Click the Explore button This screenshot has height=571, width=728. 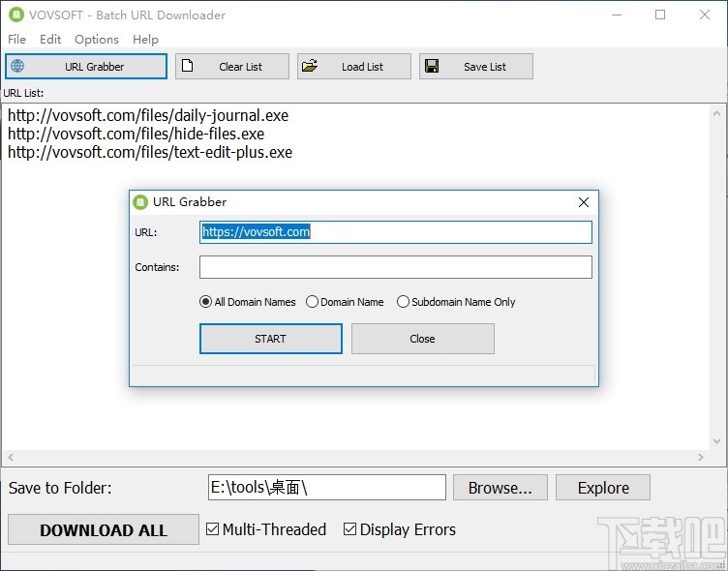[x=603, y=488]
